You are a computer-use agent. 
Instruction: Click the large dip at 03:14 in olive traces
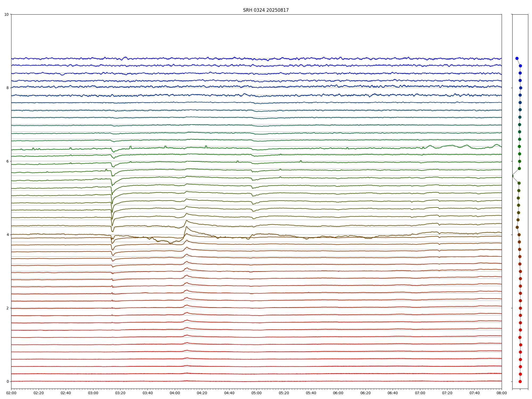112,211
